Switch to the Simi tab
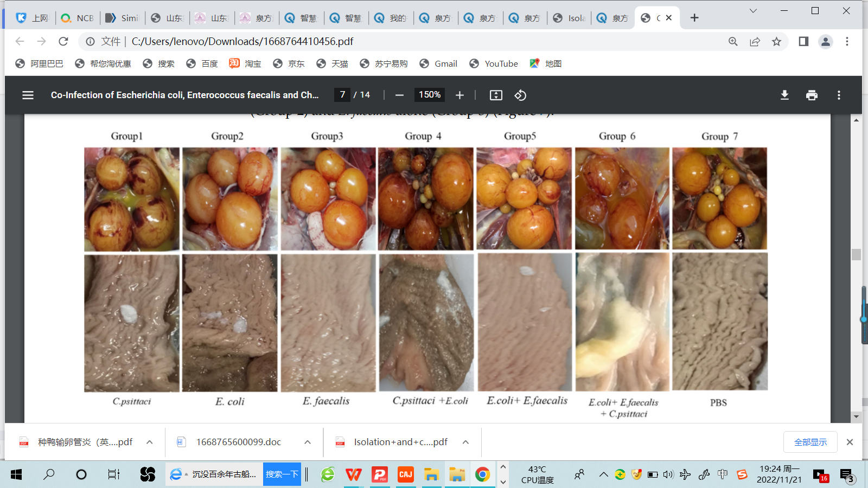This screenshot has width=868, height=488. pyautogui.click(x=122, y=18)
